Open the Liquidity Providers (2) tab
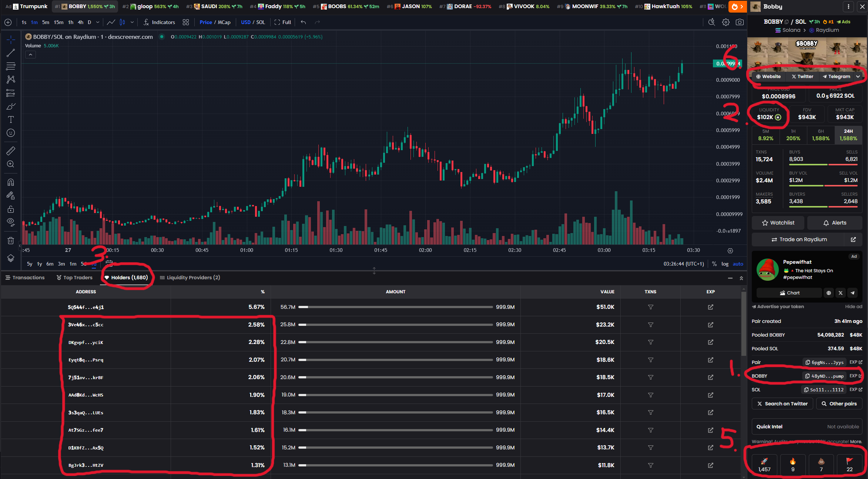 click(190, 277)
